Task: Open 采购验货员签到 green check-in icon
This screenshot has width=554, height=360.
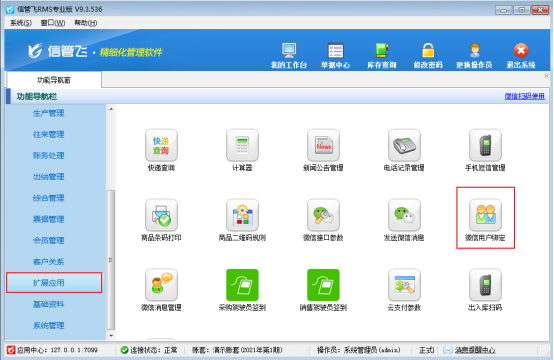Action: [242, 285]
